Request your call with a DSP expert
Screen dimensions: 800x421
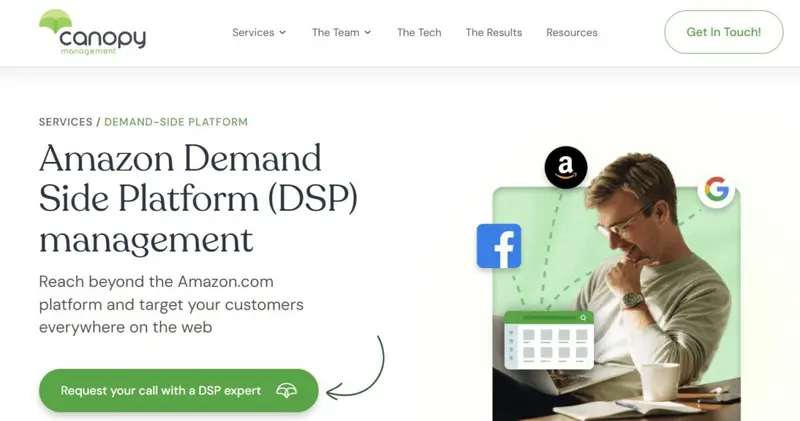(x=179, y=391)
